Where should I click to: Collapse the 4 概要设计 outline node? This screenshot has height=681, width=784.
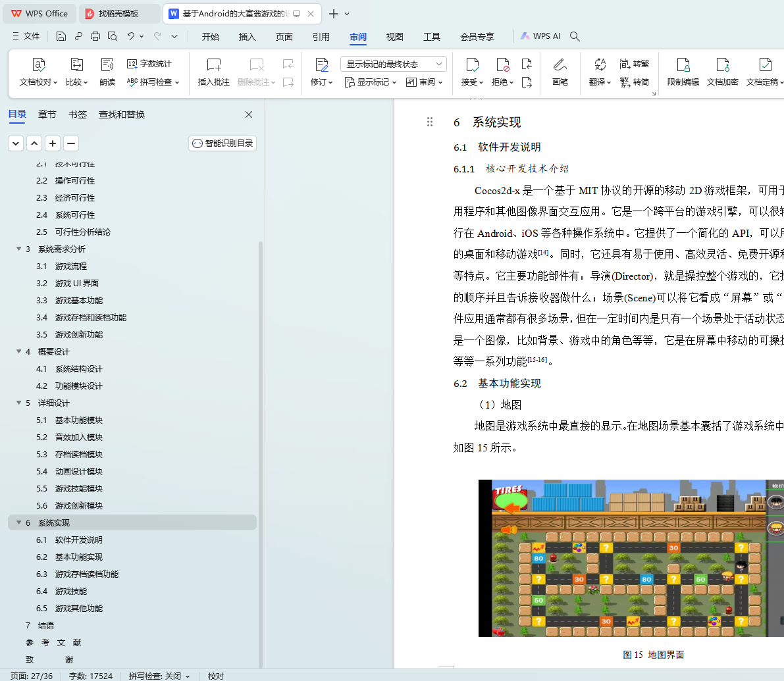pyautogui.click(x=18, y=352)
